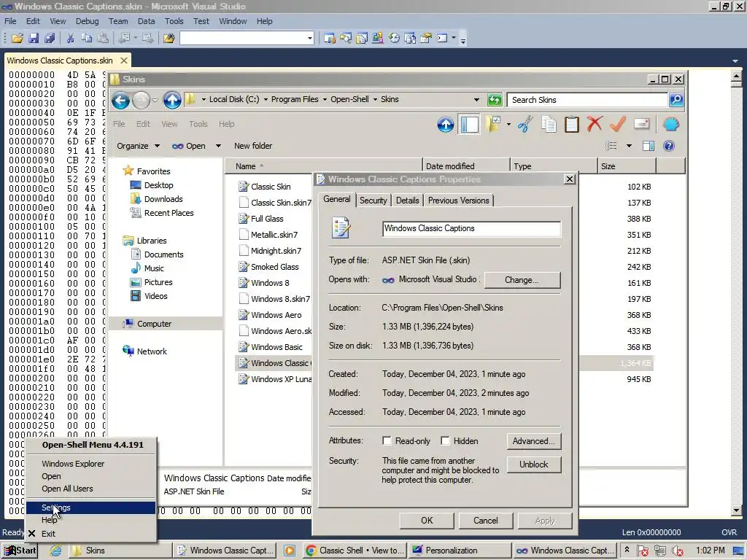This screenshot has width=747, height=560.
Task: Expand the Open-Shell breadcrumb arrow
Action: pos(376,99)
